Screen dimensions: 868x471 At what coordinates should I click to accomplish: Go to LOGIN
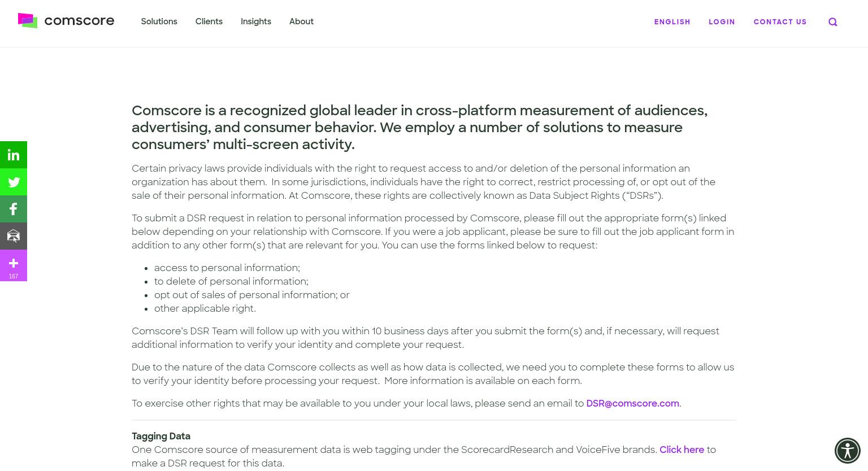point(722,22)
